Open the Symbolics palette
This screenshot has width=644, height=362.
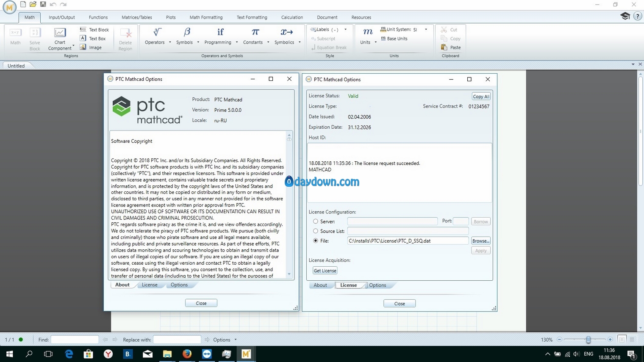pos(284,36)
